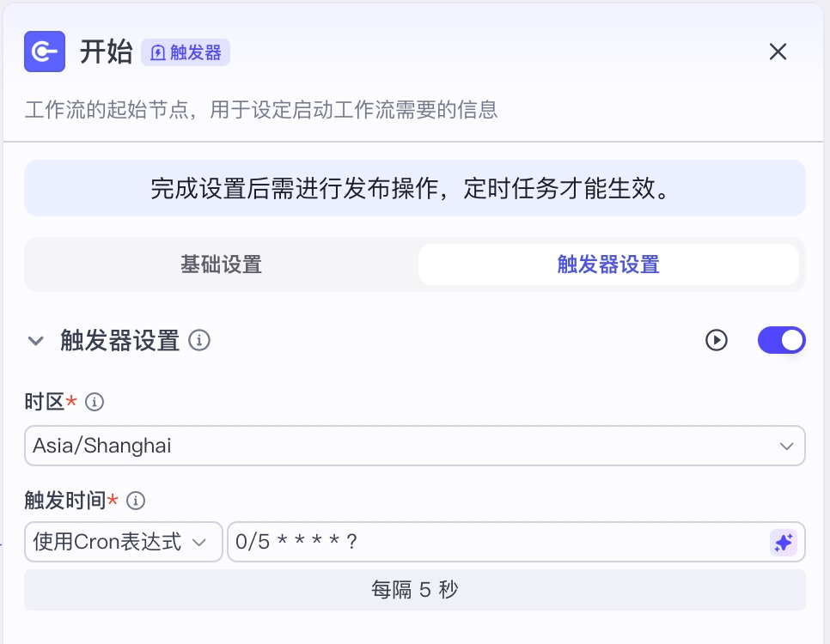Disable the trigger settings toggle switch

coord(781,340)
